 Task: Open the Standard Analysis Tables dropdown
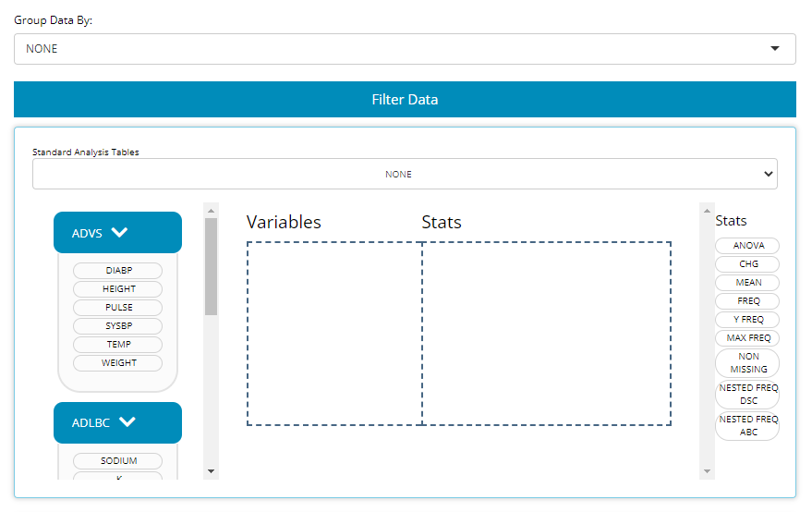coord(405,174)
